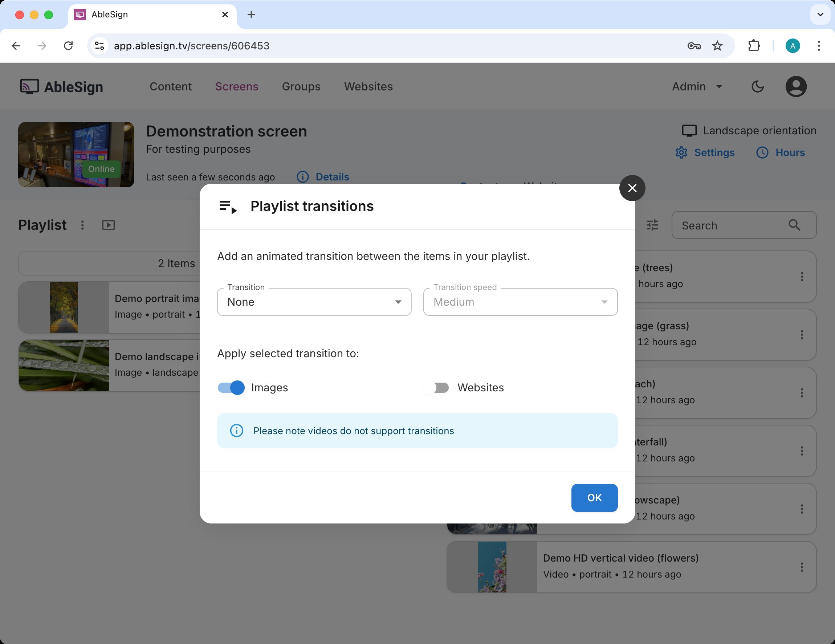Screen dimensions: 835x644
Task: Open the Transition dropdown
Action: pyautogui.click(x=314, y=302)
